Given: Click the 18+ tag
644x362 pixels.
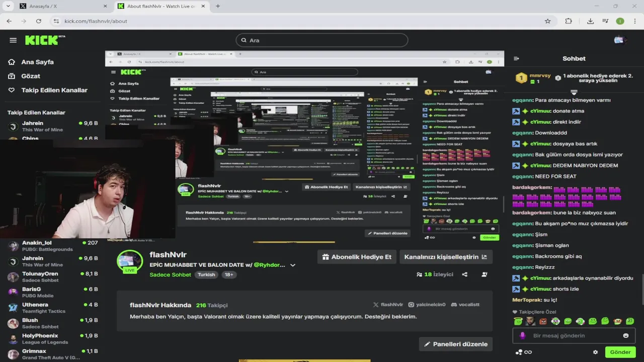Looking at the screenshot, I should [228, 275].
